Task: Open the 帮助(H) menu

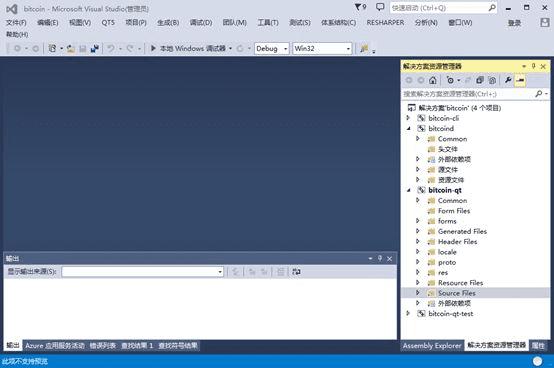Action: 17,34
